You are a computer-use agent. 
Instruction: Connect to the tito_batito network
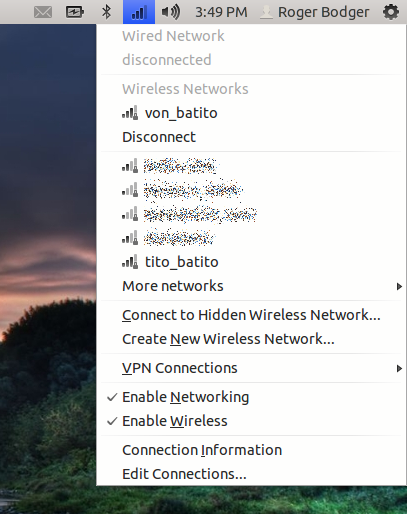tap(251, 262)
